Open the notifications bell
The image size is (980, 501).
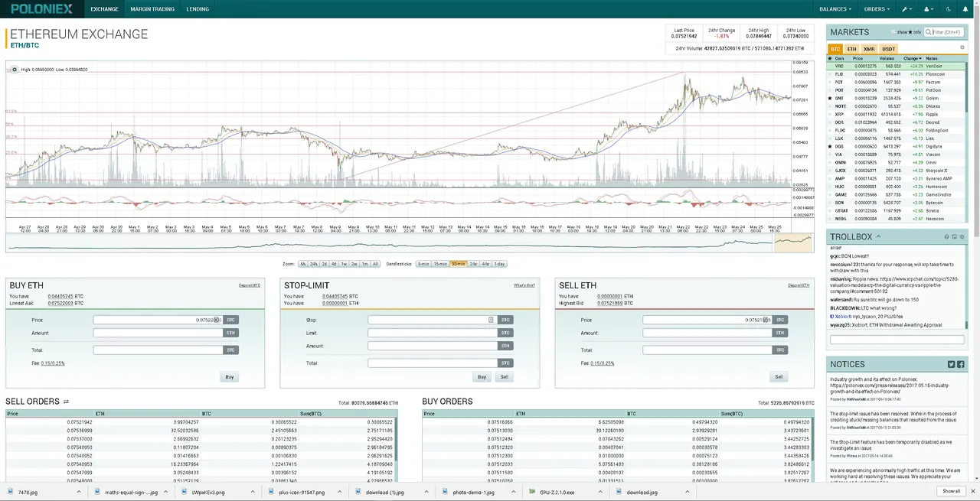click(x=966, y=9)
